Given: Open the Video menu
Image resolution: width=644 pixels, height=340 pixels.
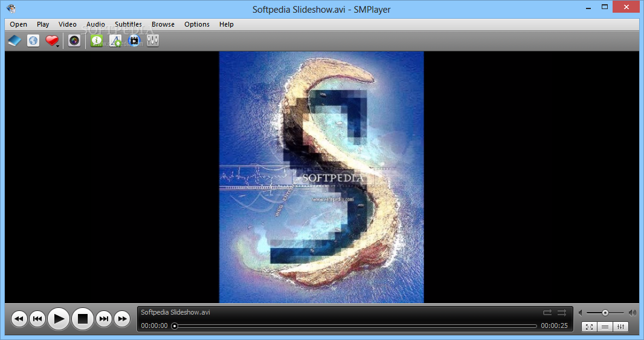Looking at the screenshot, I should pos(67,24).
